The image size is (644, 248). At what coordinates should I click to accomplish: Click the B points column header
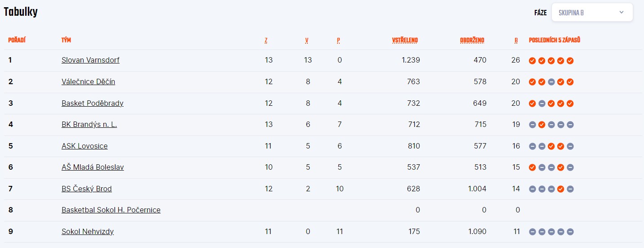click(x=516, y=40)
